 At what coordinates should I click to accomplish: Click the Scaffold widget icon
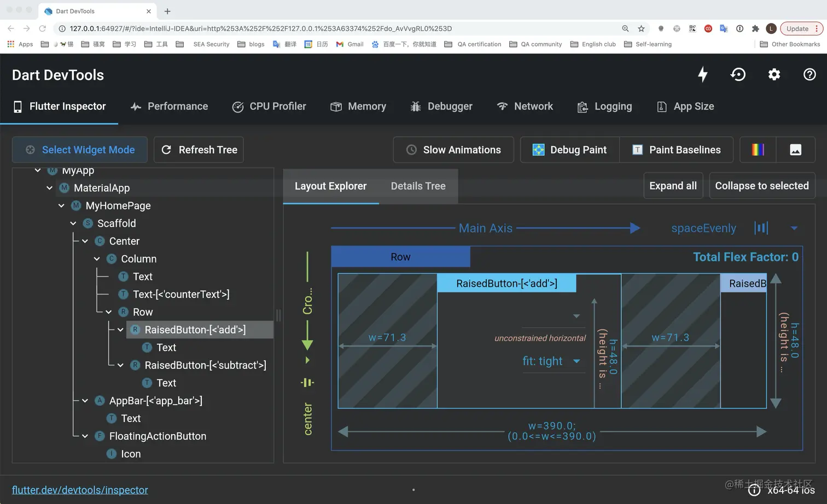tap(88, 224)
